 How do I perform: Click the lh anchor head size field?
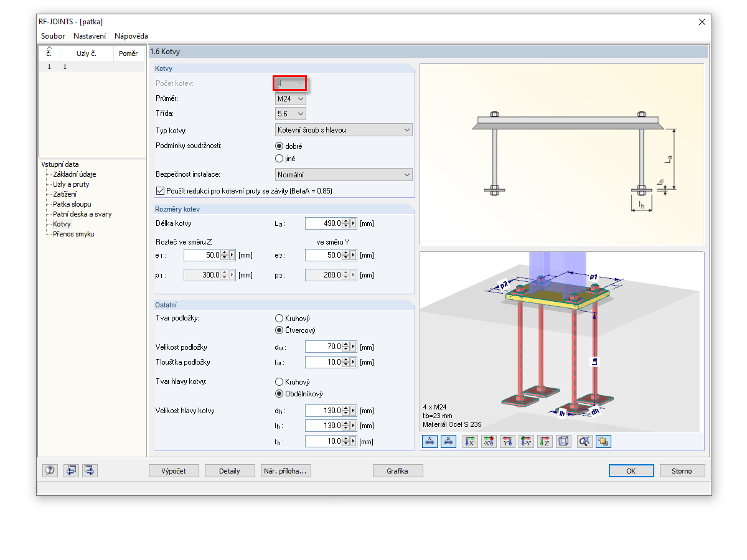[324, 426]
